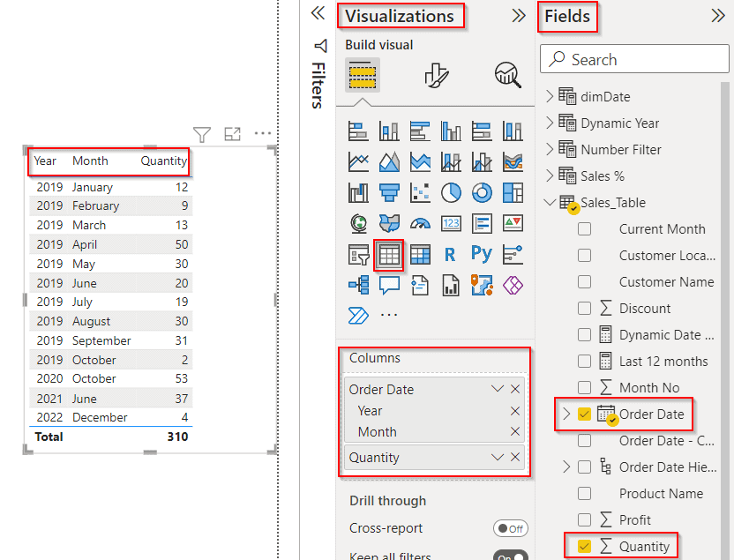Choose the Funnel chart visual
The width and height of the screenshot is (734, 560).
[x=389, y=193]
